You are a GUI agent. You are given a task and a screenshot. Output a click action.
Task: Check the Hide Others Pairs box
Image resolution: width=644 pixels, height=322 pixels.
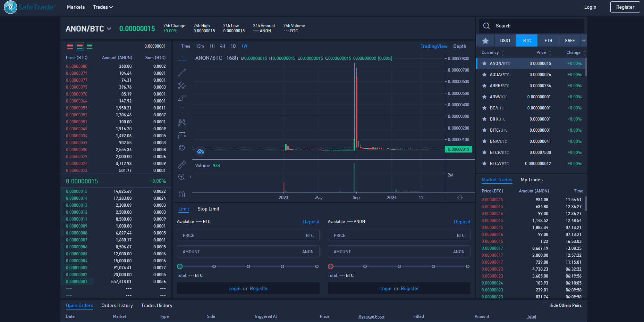[544, 305]
